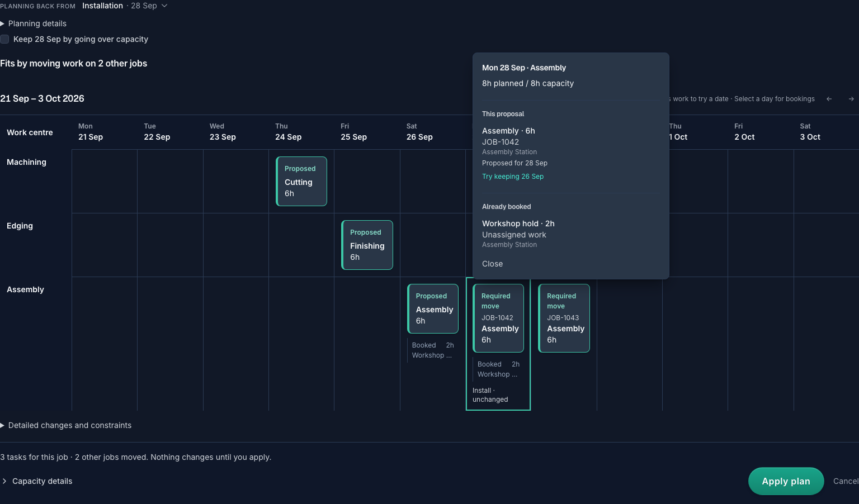Click the Edging work centre label
Viewport: 859px width, 504px height.
pos(20,226)
